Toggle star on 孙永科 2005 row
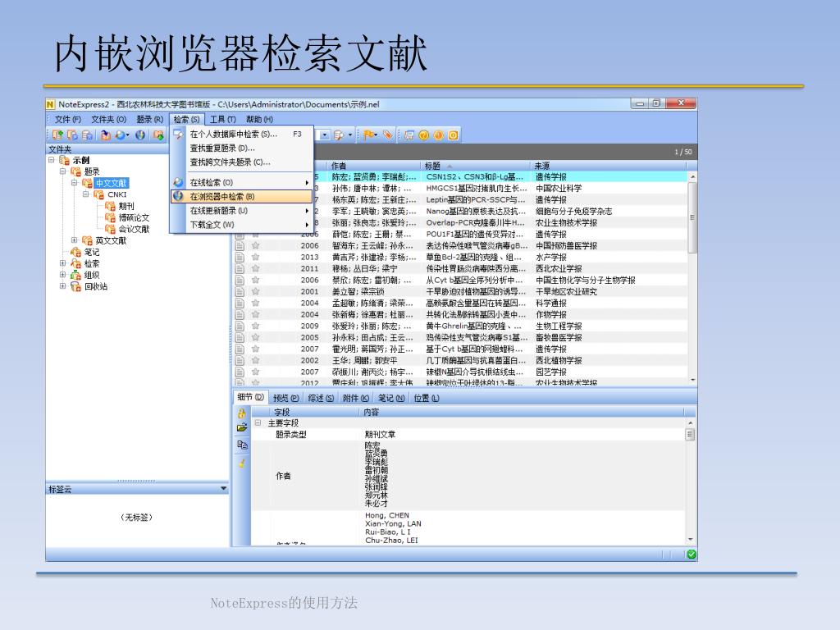 [256, 337]
